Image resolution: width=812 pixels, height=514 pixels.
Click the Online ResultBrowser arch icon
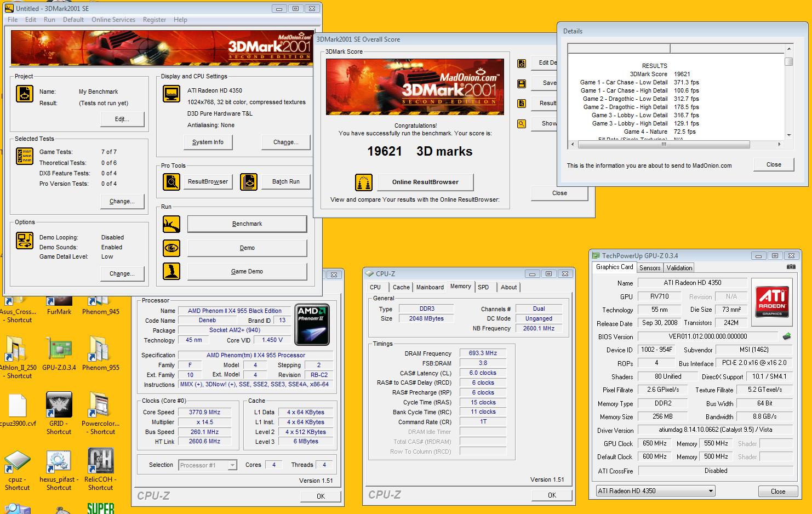click(x=364, y=182)
